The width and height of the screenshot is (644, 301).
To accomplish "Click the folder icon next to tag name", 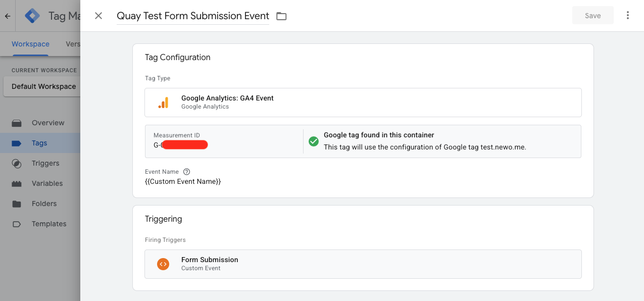I will (281, 16).
